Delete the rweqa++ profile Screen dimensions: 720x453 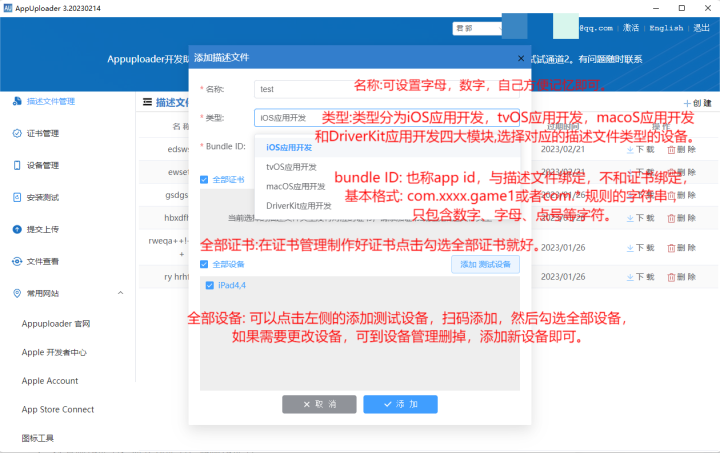click(x=681, y=248)
